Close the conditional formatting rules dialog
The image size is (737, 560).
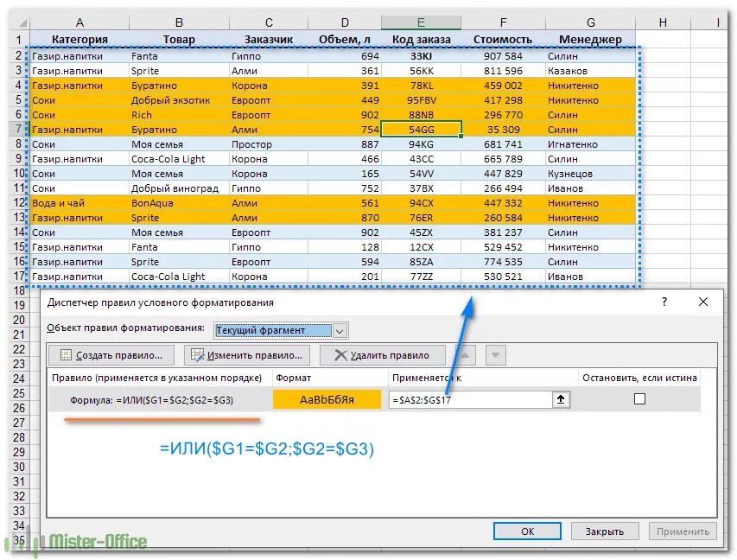pyautogui.click(x=703, y=302)
